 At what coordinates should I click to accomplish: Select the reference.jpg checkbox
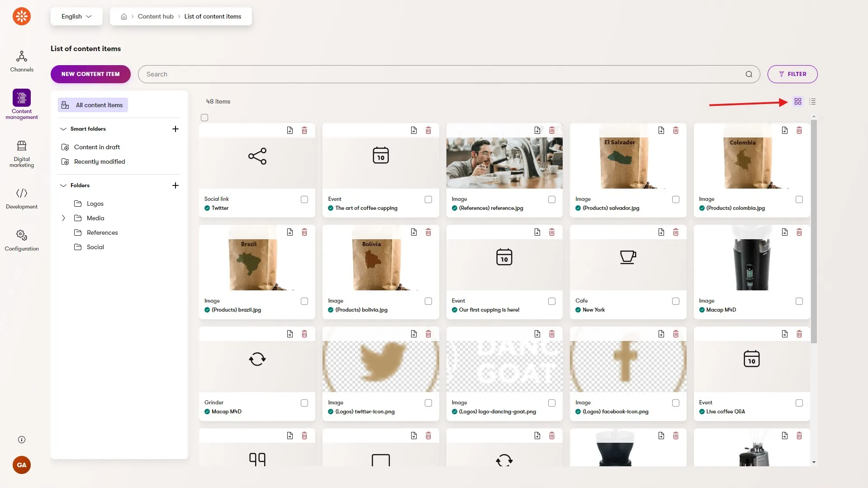pyautogui.click(x=552, y=199)
